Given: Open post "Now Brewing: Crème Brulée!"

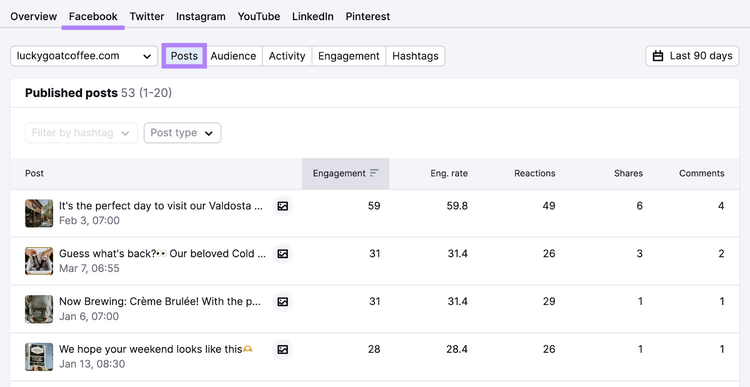Looking at the screenshot, I should tap(161, 301).
